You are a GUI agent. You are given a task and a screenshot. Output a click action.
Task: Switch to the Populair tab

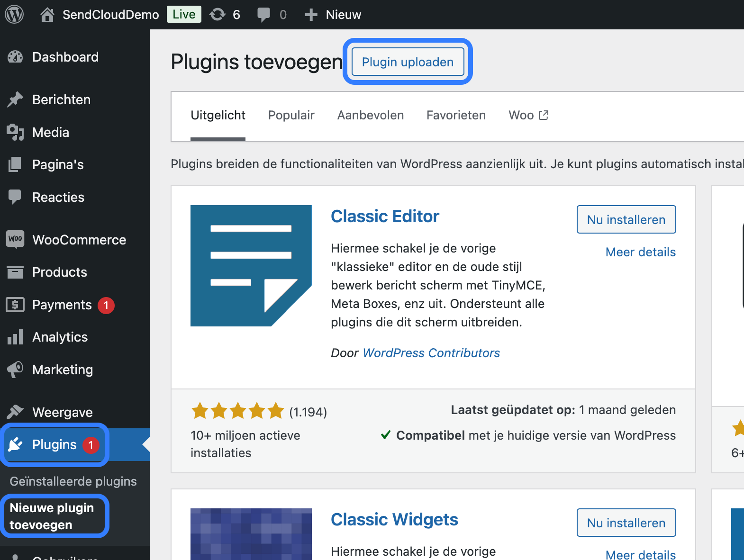point(291,115)
